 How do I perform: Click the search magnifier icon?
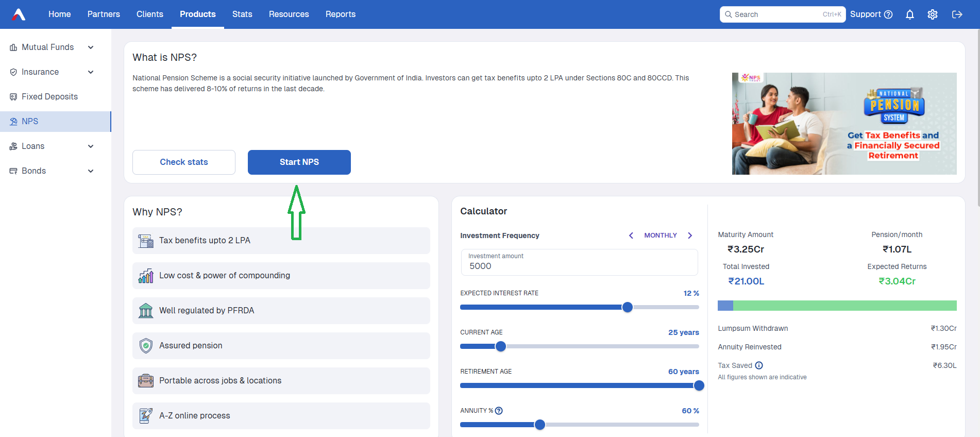pos(729,14)
